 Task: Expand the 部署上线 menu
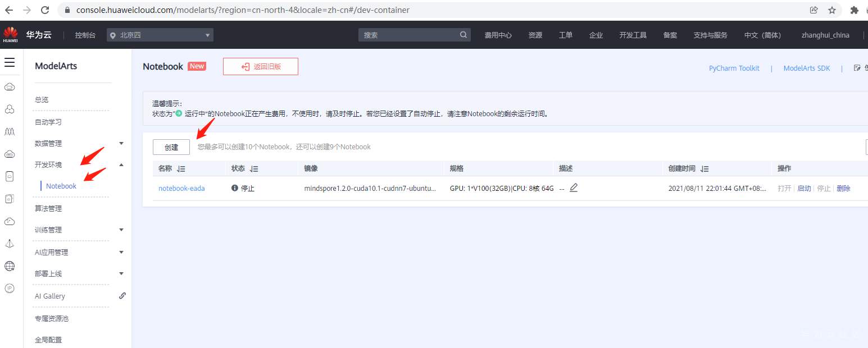pyautogui.click(x=121, y=273)
